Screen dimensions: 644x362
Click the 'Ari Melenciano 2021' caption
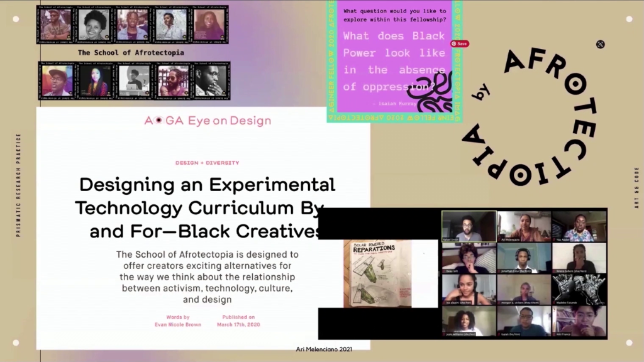[x=324, y=349]
